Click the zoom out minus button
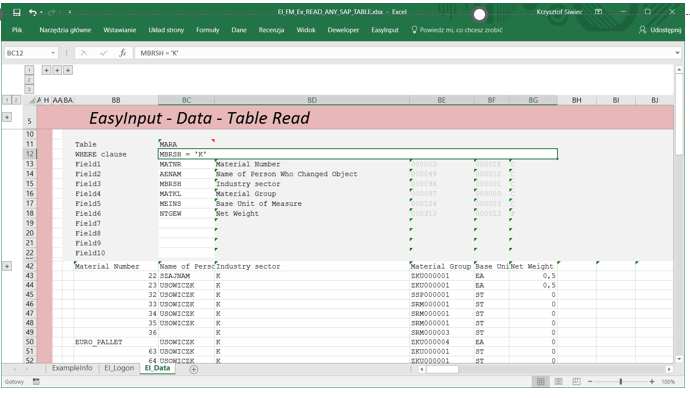The height and width of the screenshot is (398, 690). (x=590, y=382)
